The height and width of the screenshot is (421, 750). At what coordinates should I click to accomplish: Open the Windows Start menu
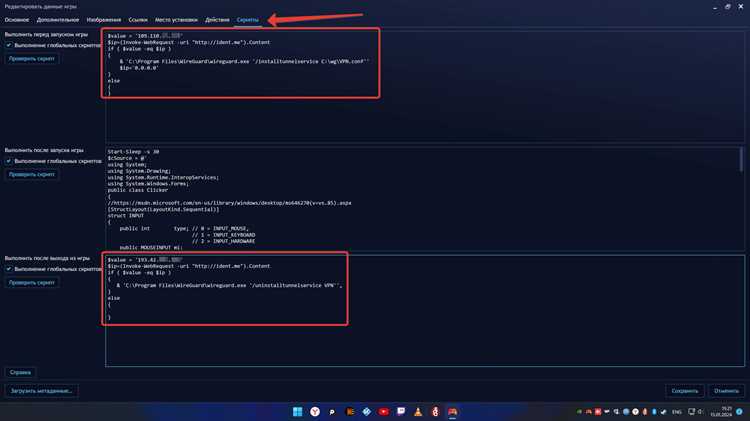(298, 411)
